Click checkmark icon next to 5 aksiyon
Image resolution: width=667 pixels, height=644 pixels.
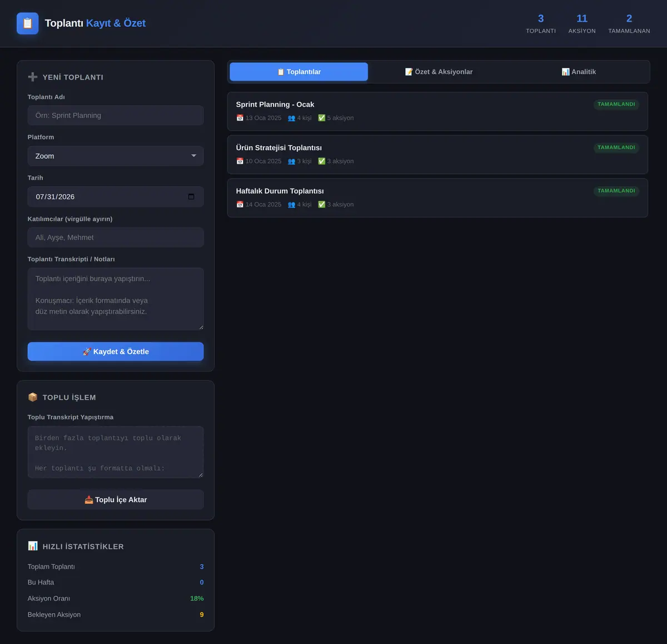(x=321, y=118)
